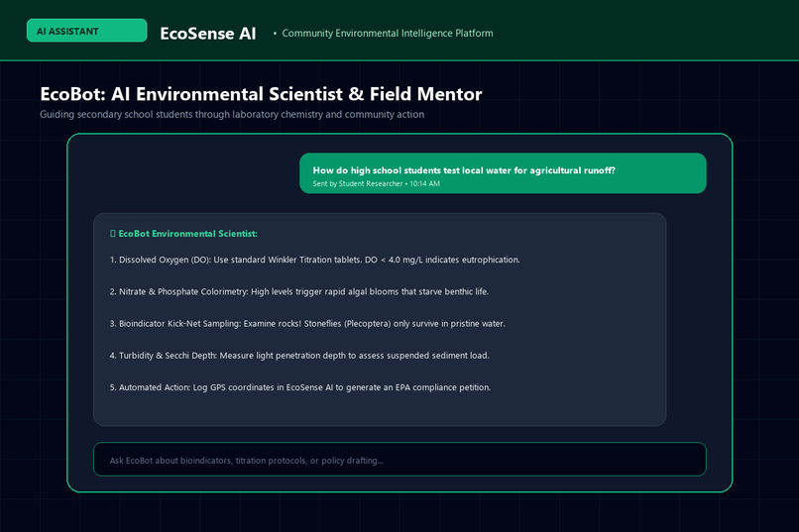Screen dimensions: 799x532
Task: Click the student's agricultural runoff question bubble
Action: click(503, 173)
